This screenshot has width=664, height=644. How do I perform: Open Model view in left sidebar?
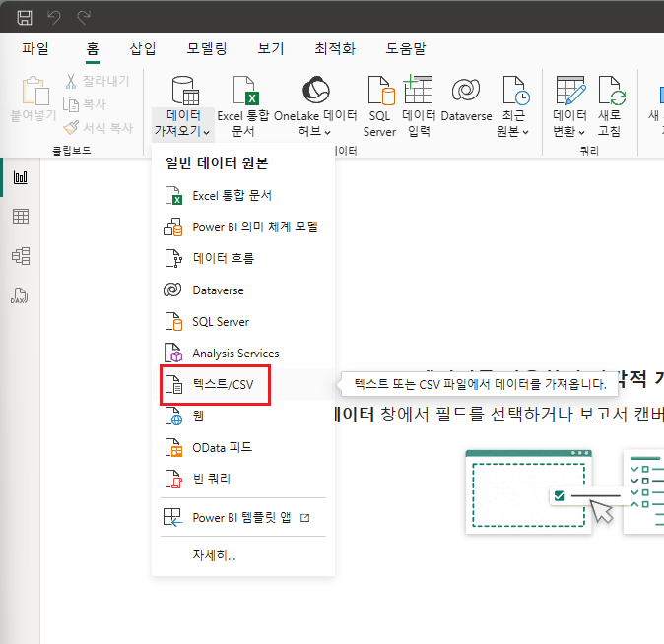click(x=21, y=256)
